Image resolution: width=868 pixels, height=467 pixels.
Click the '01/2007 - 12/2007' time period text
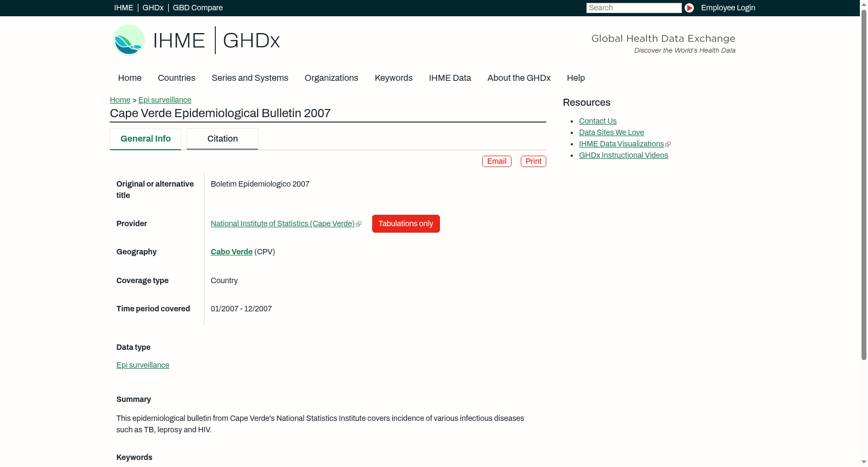[241, 309]
